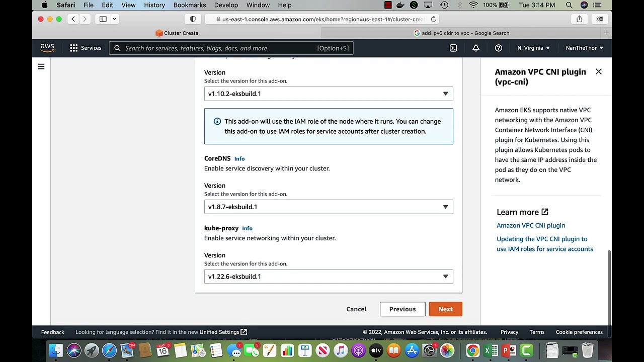Screen dimensions: 644x362
Task: Open the CoreDNS Info link
Action: pyautogui.click(x=239, y=159)
